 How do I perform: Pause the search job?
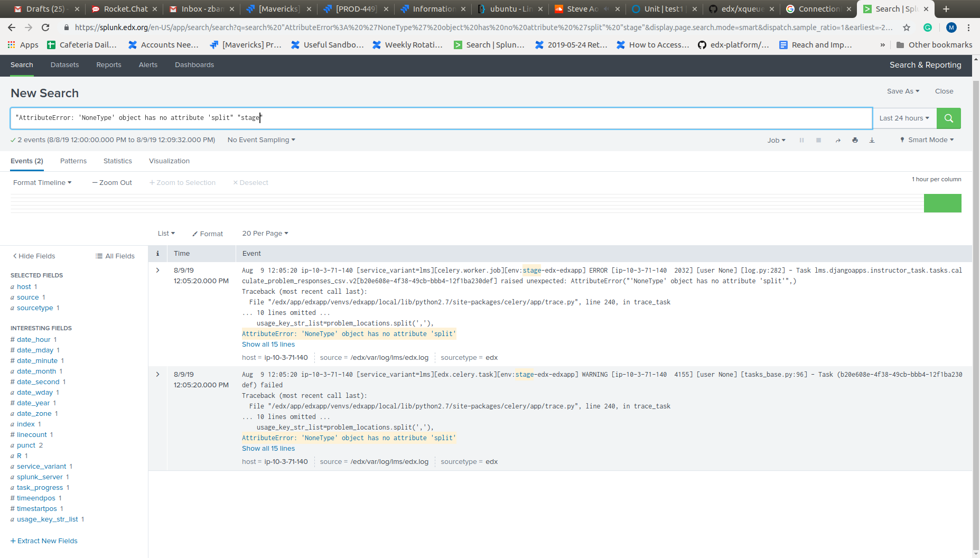click(801, 140)
